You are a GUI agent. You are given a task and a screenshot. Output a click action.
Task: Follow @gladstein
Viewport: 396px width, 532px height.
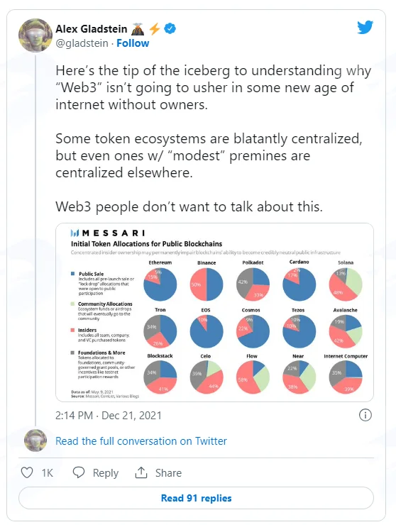[133, 43]
